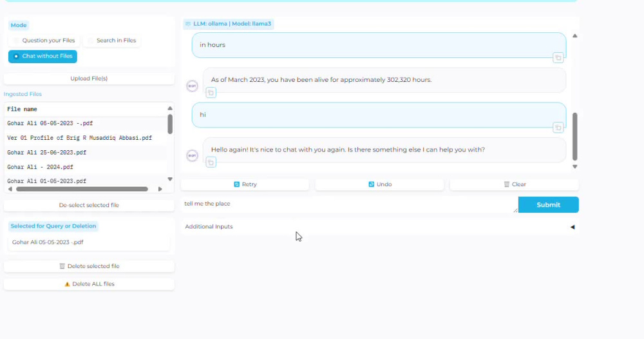Click De-select selected file button
Viewport: 644px width, 339px height.
89,205
